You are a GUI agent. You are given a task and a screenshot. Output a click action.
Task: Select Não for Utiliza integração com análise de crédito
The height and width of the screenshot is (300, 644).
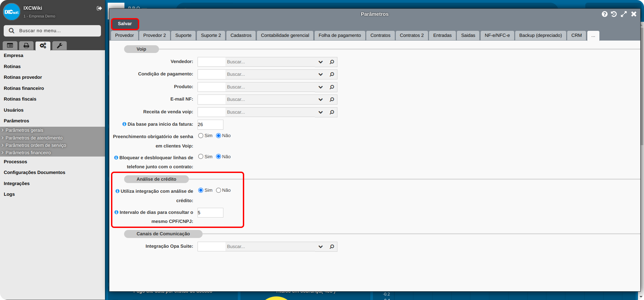(218, 190)
